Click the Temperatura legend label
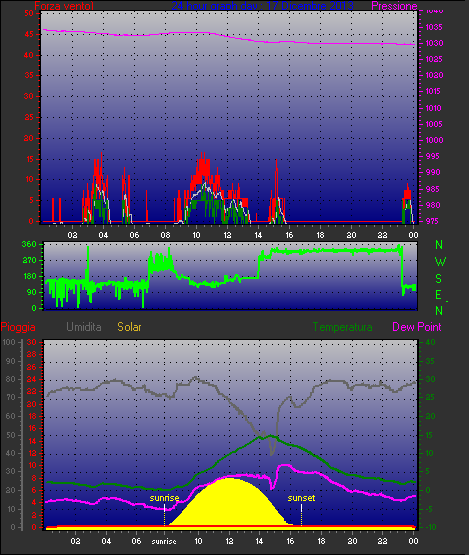The image size is (469, 555). click(342, 327)
